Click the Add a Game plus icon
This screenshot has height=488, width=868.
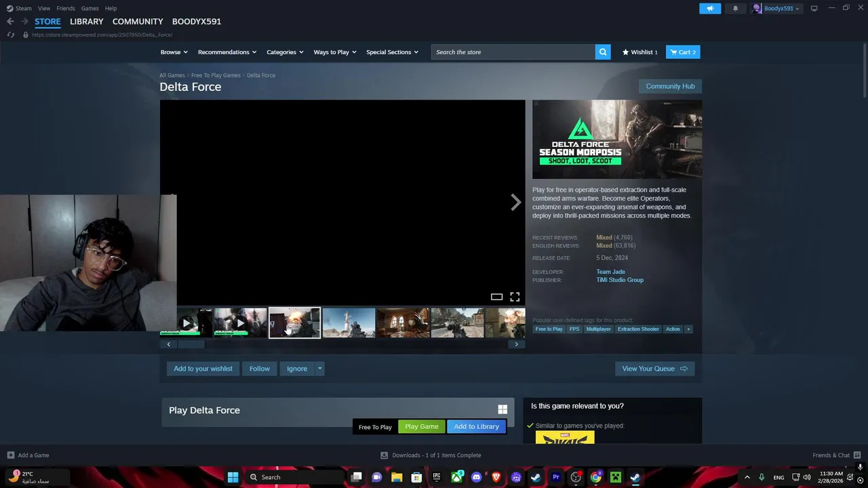click(10, 455)
